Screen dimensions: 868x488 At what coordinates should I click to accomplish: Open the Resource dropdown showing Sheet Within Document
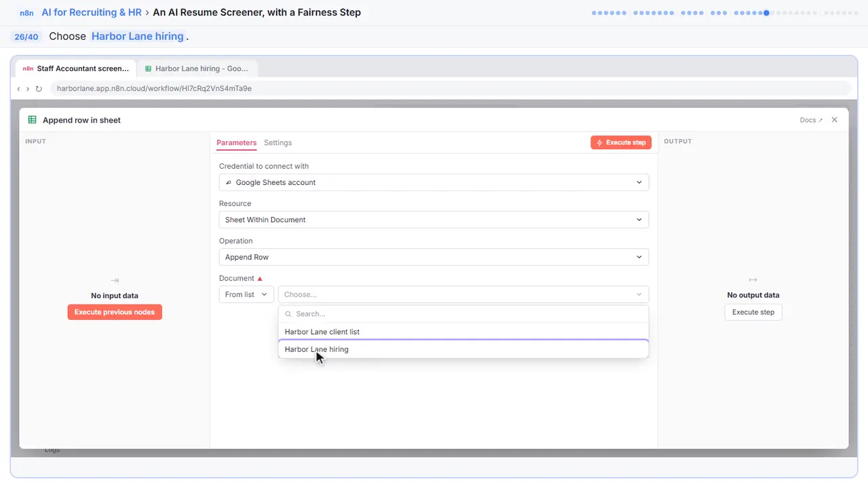[x=434, y=220]
